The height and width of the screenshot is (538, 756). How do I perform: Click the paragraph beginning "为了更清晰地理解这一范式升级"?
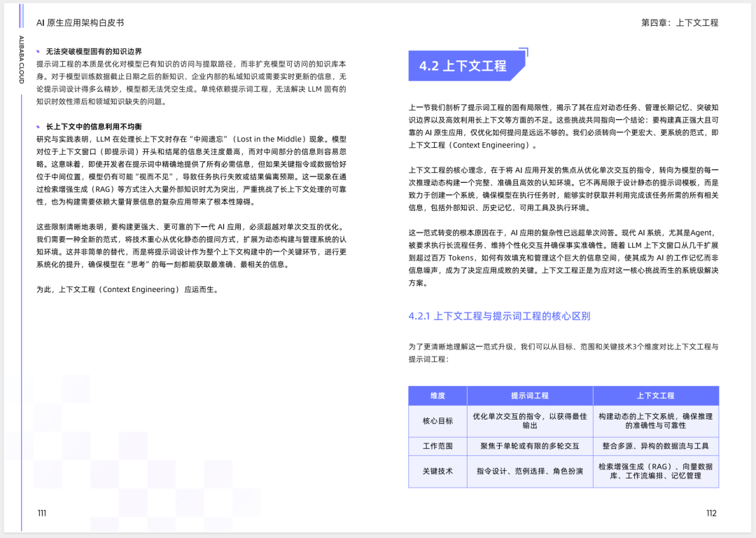[x=563, y=353]
